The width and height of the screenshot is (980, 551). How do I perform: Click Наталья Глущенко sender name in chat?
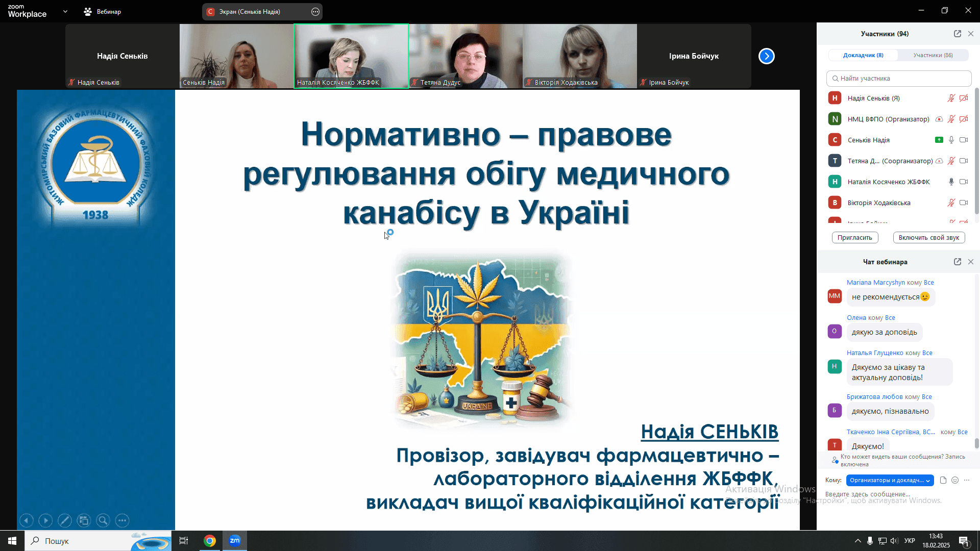(x=875, y=353)
